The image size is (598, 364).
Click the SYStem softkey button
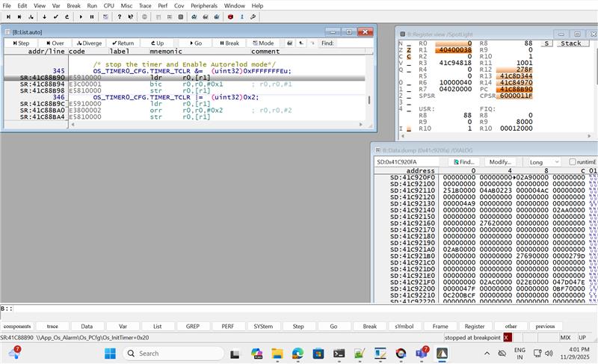coord(263,327)
